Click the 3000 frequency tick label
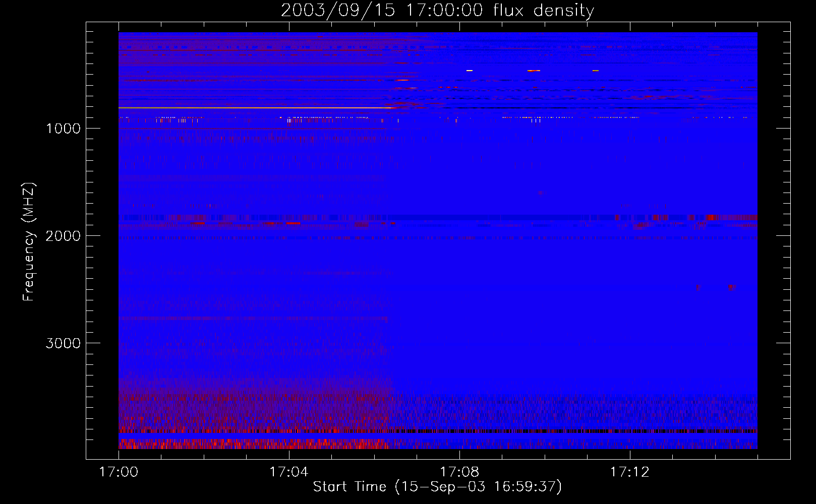This screenshot has height=504, width=816. click(63, 343)
